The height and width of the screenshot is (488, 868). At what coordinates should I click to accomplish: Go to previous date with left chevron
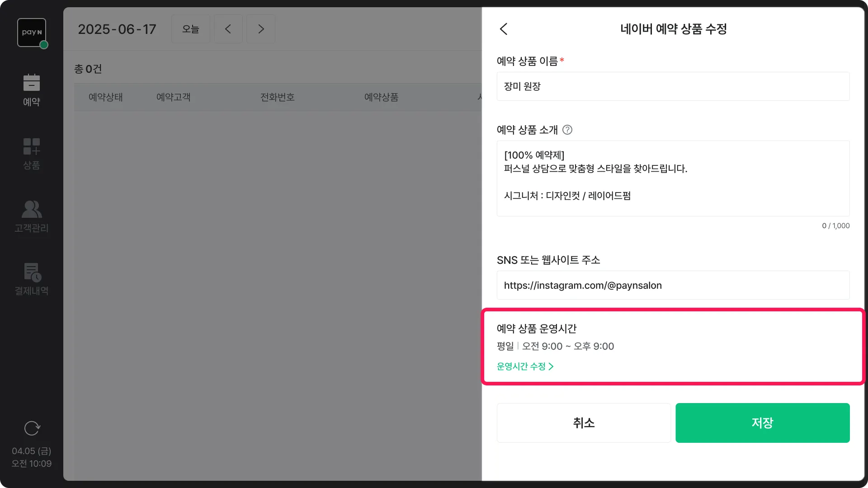pos(228,29)
